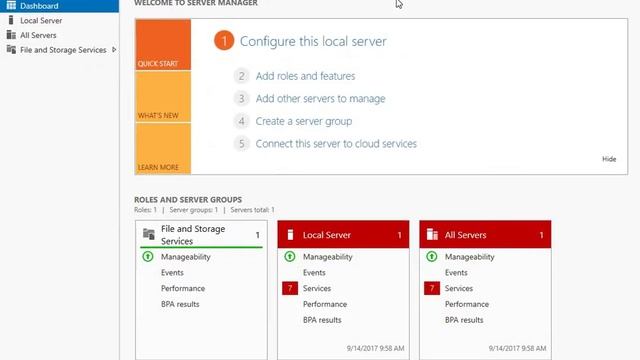Open Performance in File and Storage Services tile
Screen dimensions: 640x360
coord(183,288)
